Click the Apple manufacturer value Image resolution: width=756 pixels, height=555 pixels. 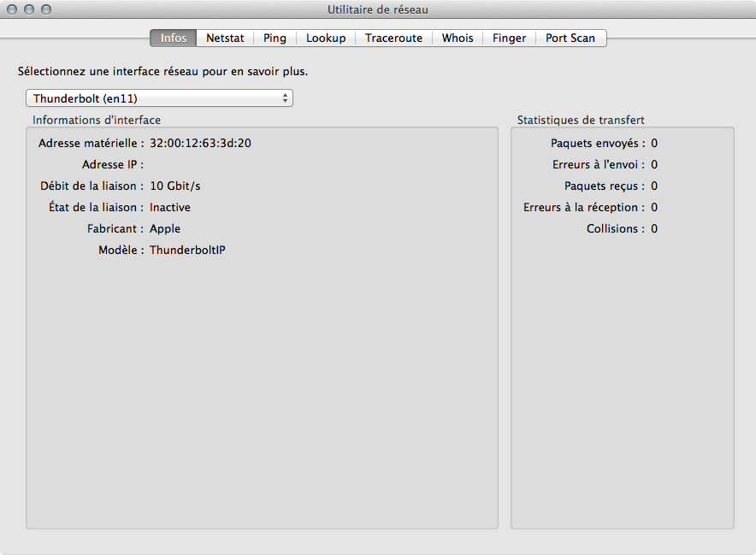tap(165, 228)
